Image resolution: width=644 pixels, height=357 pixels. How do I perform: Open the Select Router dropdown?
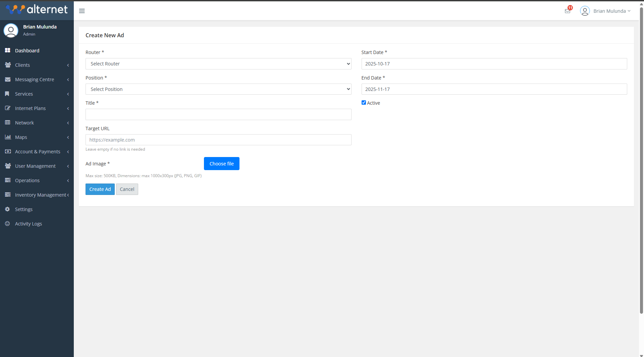click(218, 63)
